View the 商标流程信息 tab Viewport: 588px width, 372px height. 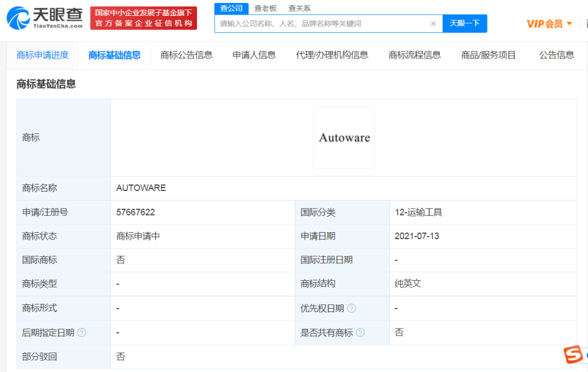(415, 55)
